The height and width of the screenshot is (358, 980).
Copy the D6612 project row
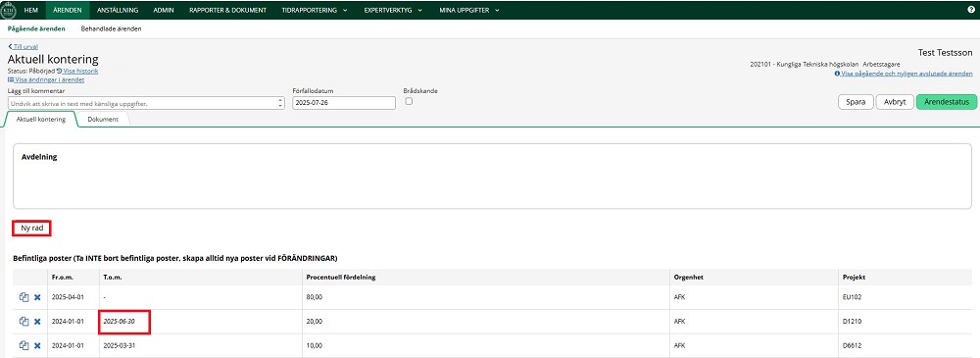coord(24,345)
